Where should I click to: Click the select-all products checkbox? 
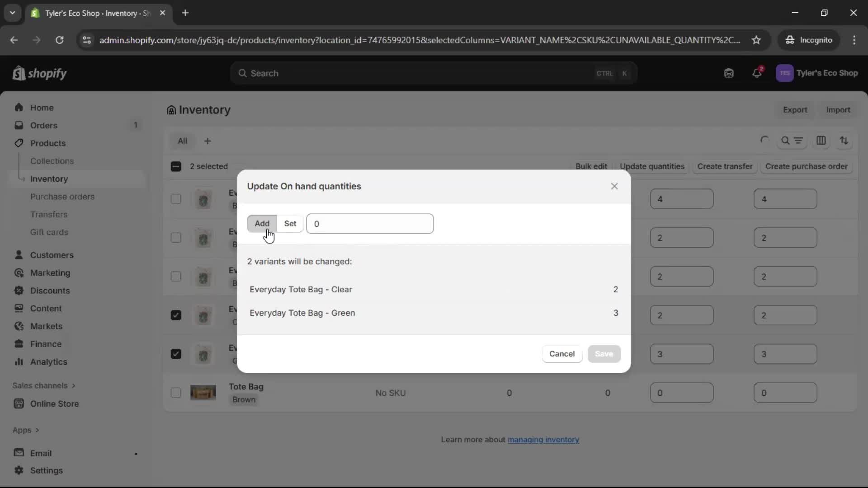[x=176, y=166]
